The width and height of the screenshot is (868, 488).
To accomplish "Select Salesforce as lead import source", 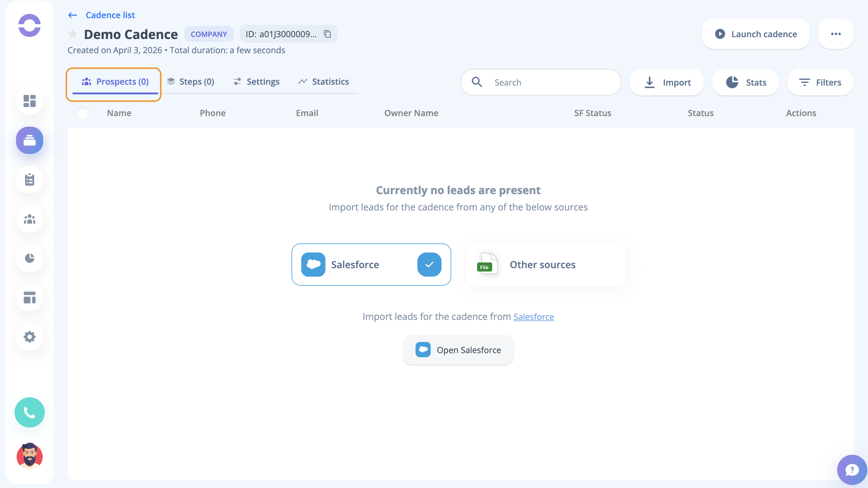I will click(x=371, y=264).
